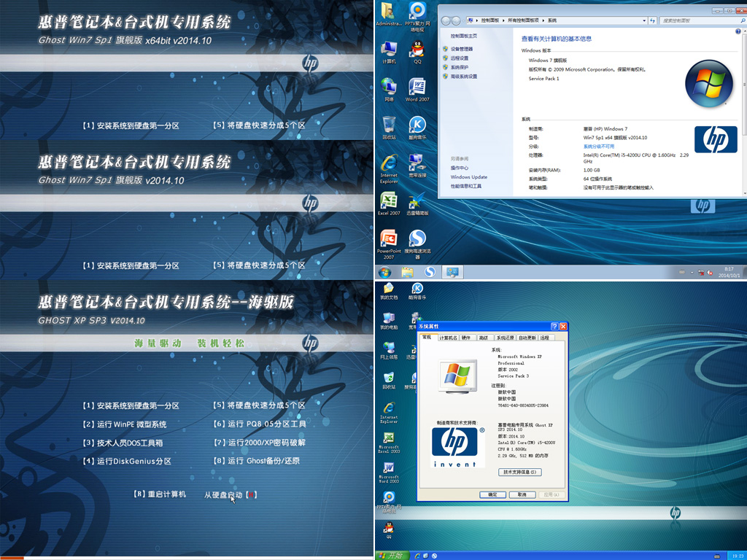This screenshot has width=747, height=560.
Task: Open 我的文档 on XP desktop
Action: [389, 292]
